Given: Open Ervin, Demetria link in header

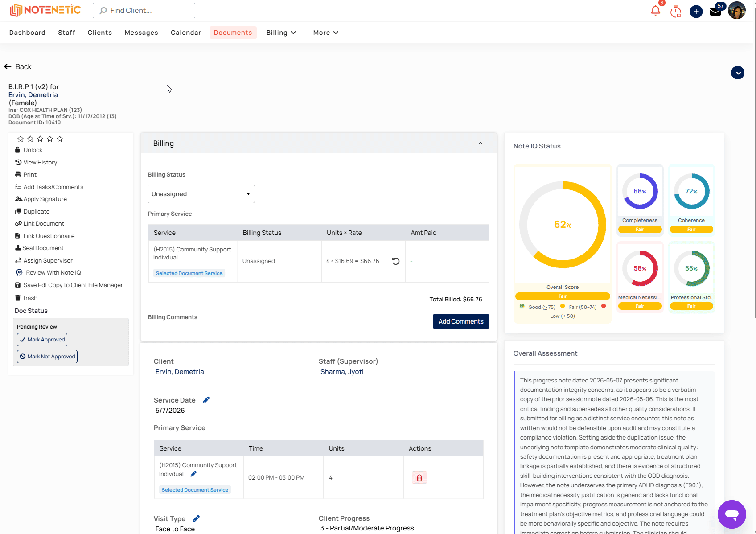Looking at the screenshot, I should [x=33, y=95].
